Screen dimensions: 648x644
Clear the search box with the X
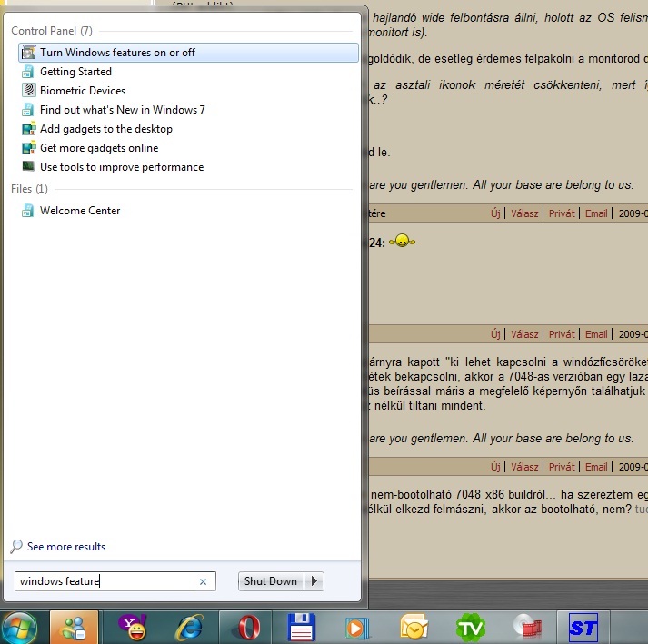(203, 582)
